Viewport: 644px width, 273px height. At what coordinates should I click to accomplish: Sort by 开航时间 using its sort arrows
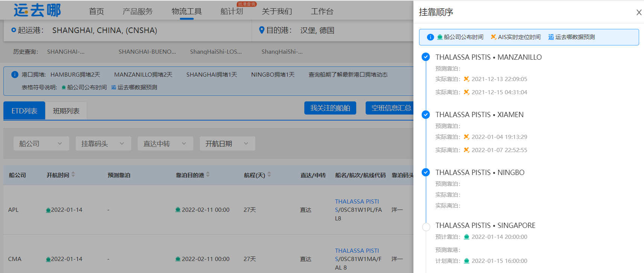(73, 175)
